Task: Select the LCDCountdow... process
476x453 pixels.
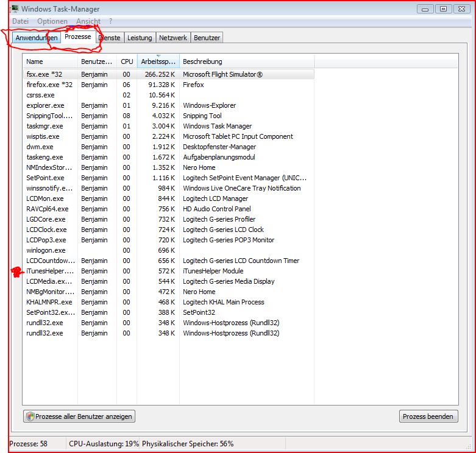Action: coord(168,261)
